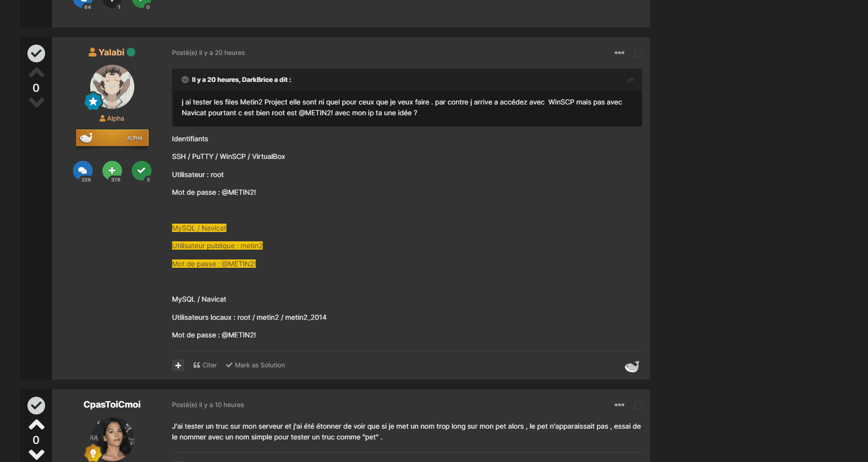Tick moderation checkbox on Yalabi's post
Screen dimensions: 868x462
pyautogui.click(x=638, y=53)
